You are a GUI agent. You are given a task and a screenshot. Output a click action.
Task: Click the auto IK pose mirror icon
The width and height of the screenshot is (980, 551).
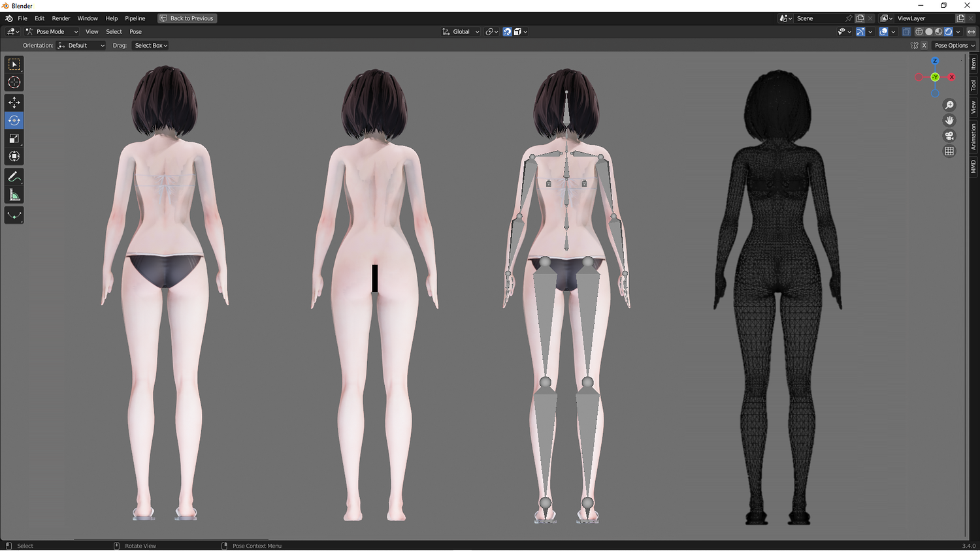click(915, 46)
